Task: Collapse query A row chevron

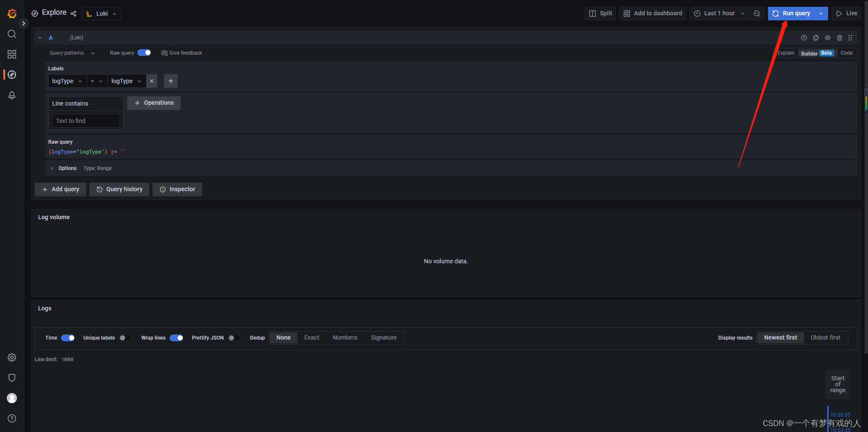Action: (40, 38)
